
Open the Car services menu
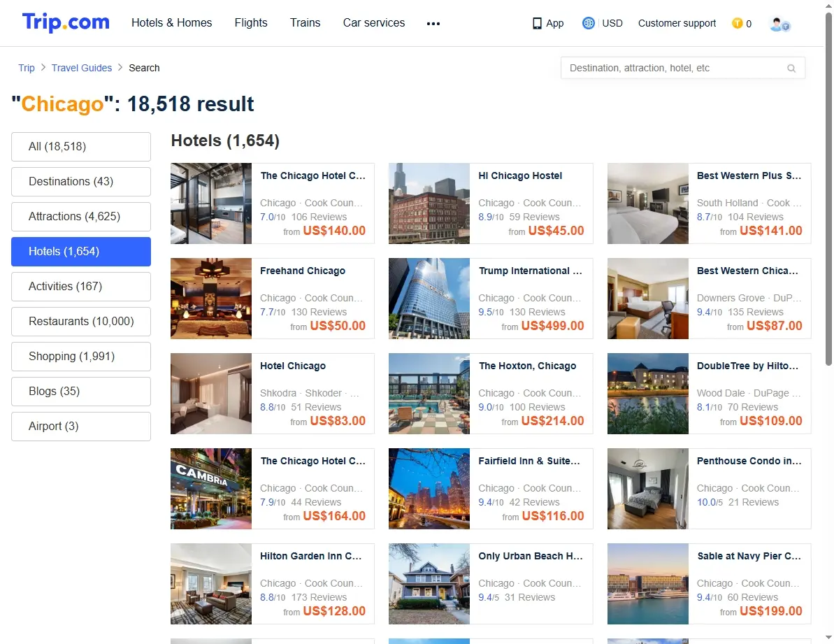click(x=374, y=23)
